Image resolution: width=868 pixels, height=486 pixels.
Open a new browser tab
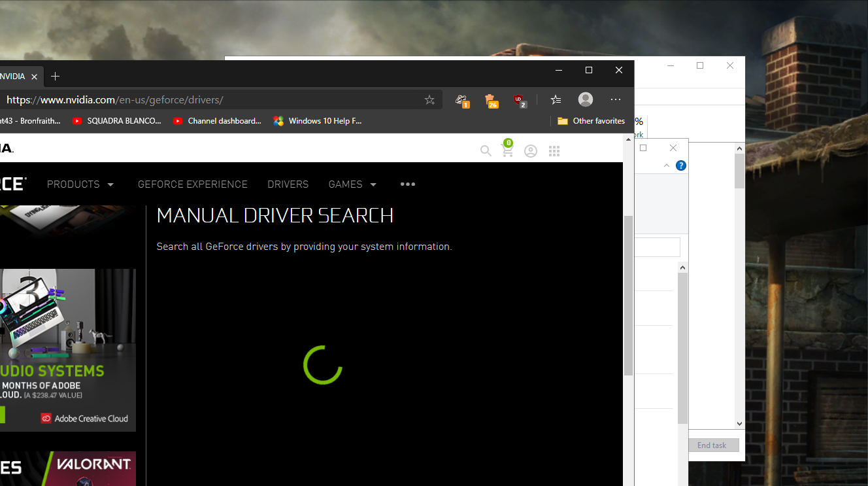click(x=56, y=77)
